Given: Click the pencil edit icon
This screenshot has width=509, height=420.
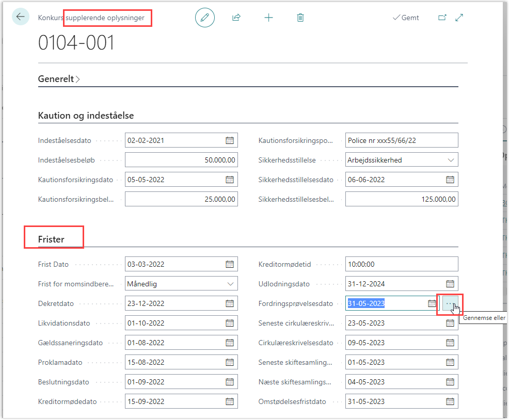Looking at the screenshot, I should point(205,18).
